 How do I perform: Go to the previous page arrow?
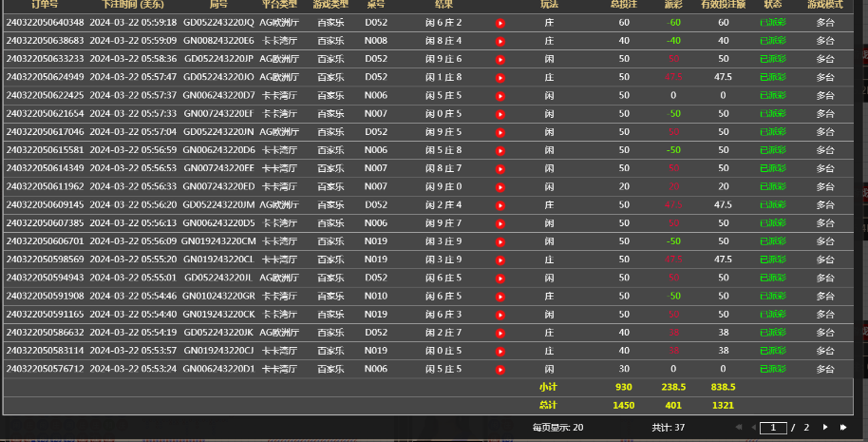(754, 428)
